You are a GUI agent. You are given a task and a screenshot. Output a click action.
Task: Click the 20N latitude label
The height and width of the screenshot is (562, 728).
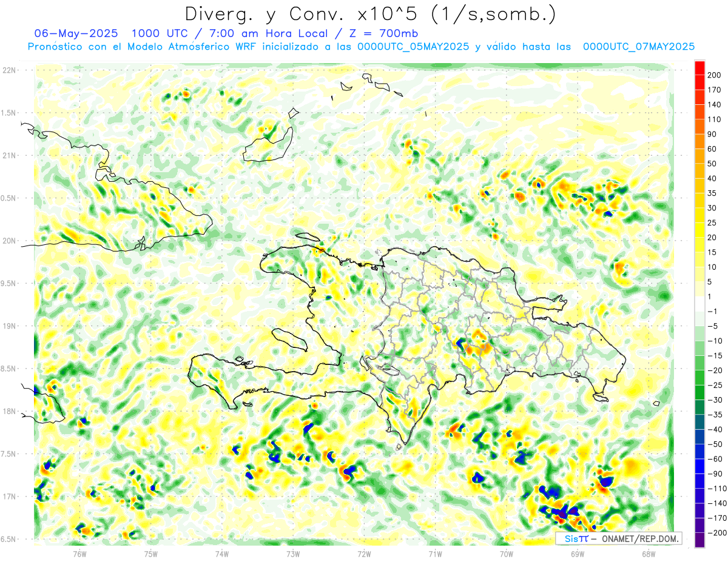tap(10, 241)
